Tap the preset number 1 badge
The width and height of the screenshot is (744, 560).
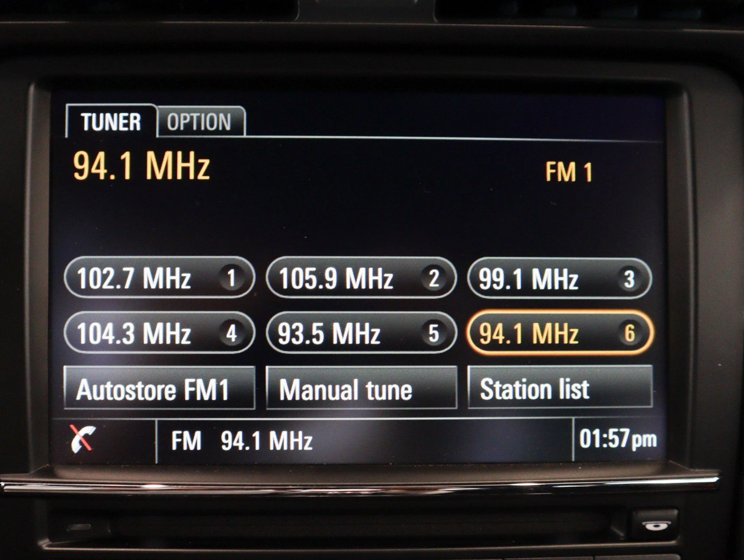(x=231, y=278)
